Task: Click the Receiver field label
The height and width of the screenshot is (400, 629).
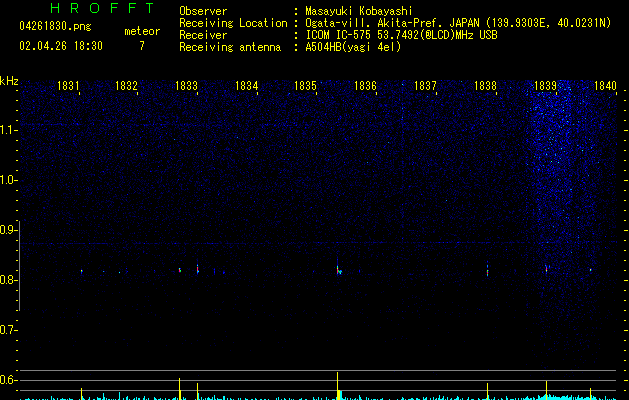Action: [203, 35]
